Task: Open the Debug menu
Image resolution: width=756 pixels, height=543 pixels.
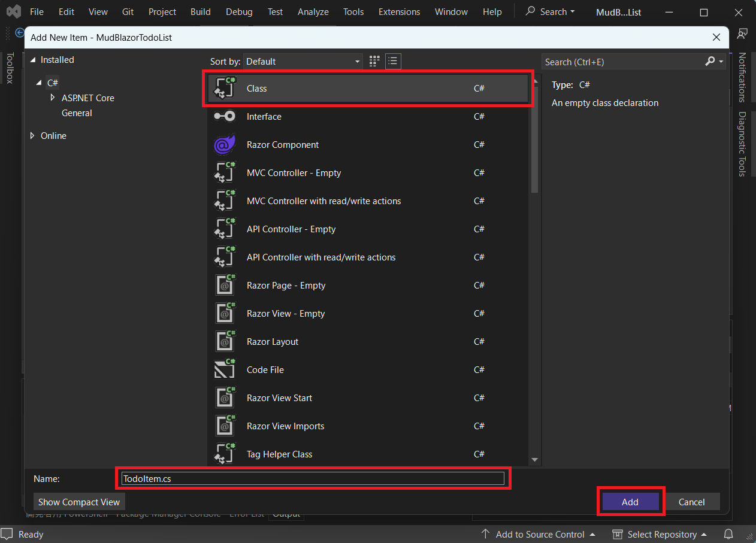Action: 239,11
